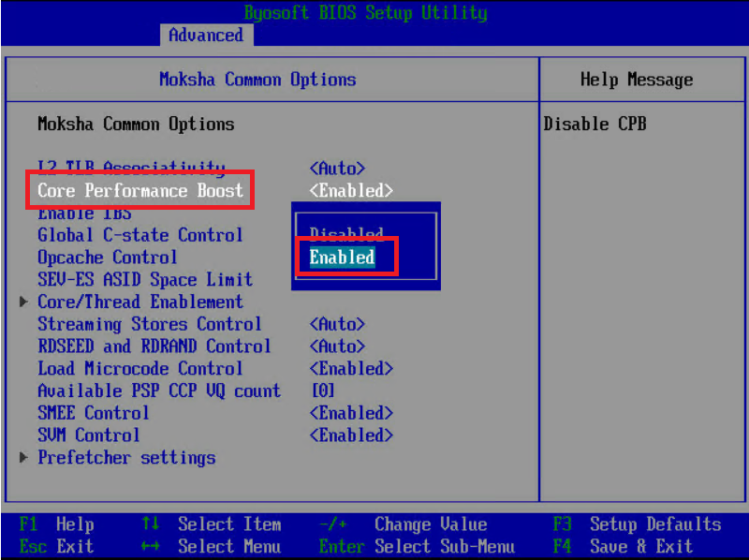The width and height of the screenshot is (749, 560).
Task: Select the L2 TLB Associativity option
Action: tap(131, 168)
